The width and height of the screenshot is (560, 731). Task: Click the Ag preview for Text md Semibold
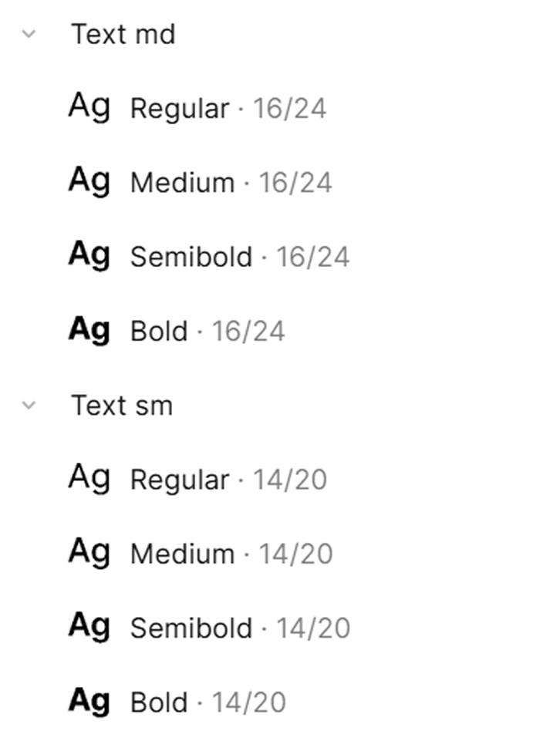pyautogui.click(x=89, y=255)
